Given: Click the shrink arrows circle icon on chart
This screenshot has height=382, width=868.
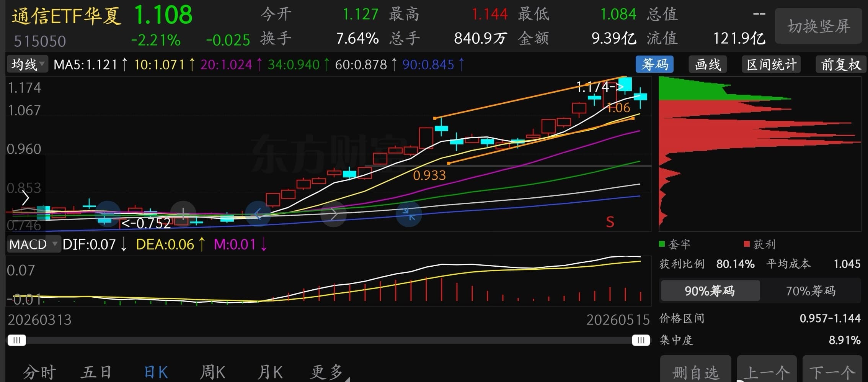Looking at the screenshot, I should (409, 214).
